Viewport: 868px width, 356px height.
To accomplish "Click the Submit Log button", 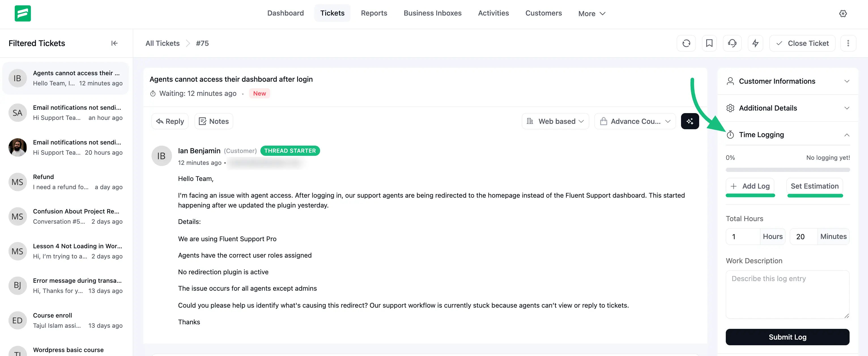I will coord(787,337).
